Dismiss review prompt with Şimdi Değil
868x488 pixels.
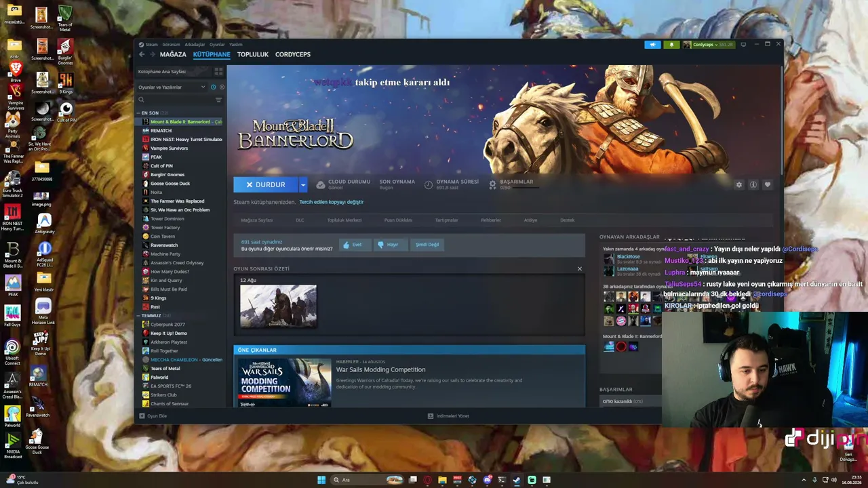[427, 245]
